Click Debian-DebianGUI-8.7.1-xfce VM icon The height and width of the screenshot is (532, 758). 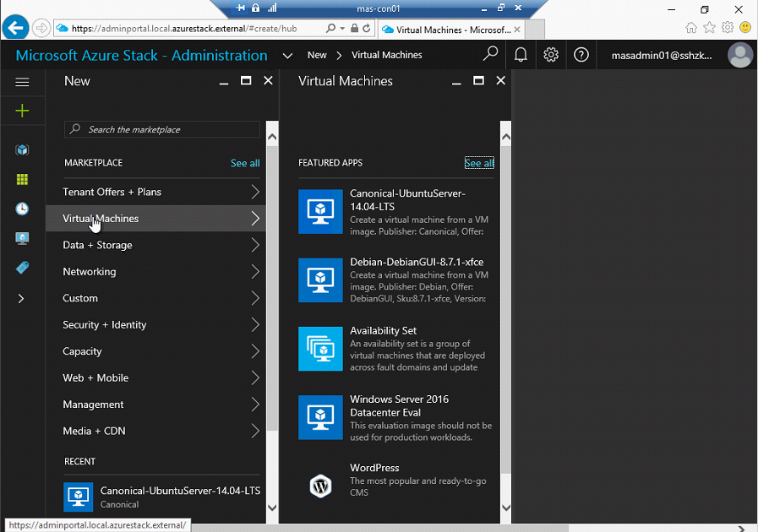pos(320,280)
